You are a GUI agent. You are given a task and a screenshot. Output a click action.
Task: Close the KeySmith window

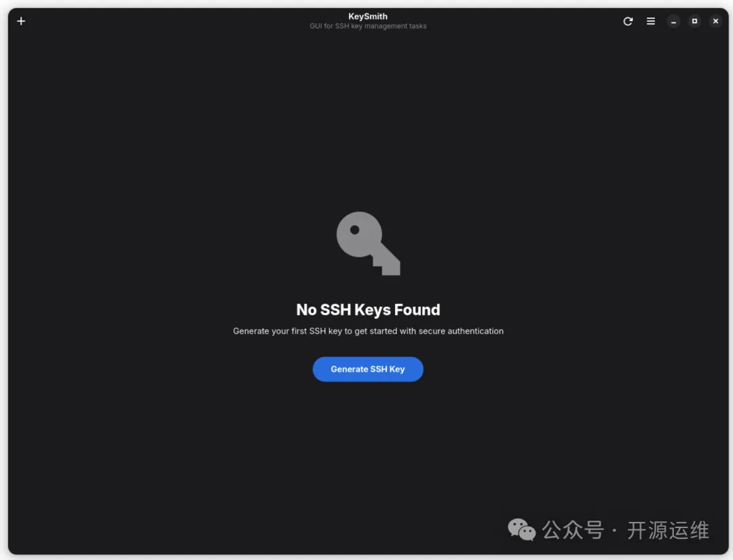[715, 21]
